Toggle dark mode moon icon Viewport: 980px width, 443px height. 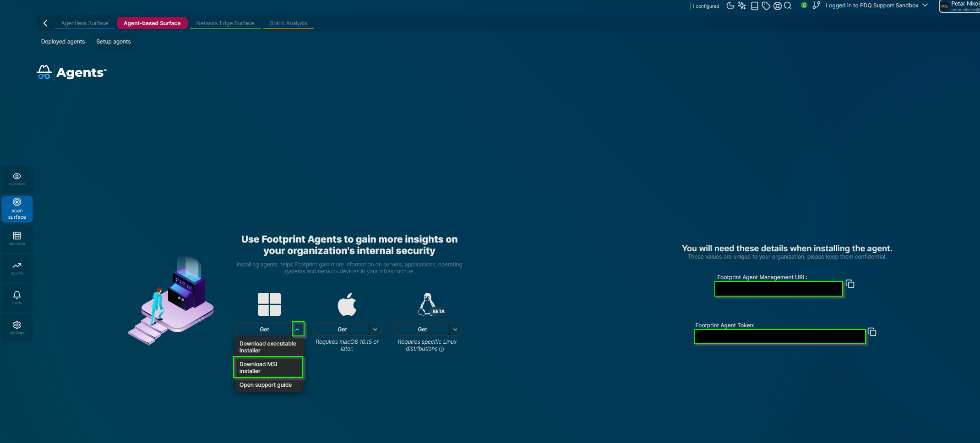(x=730, y=5)
